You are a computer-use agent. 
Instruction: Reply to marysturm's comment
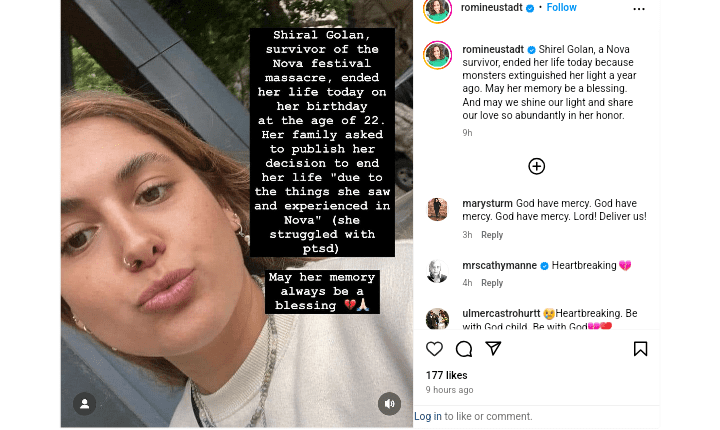(492, 235)
